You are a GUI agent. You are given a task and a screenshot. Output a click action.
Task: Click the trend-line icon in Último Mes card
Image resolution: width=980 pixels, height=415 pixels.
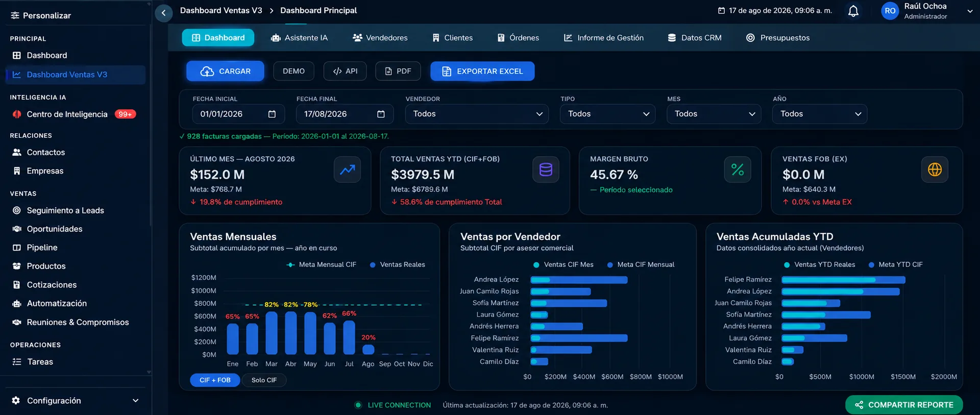click(347, 169)
